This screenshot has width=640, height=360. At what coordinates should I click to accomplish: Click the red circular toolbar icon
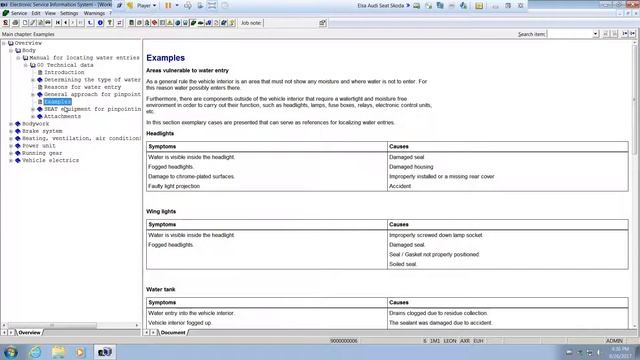point(154,23)
